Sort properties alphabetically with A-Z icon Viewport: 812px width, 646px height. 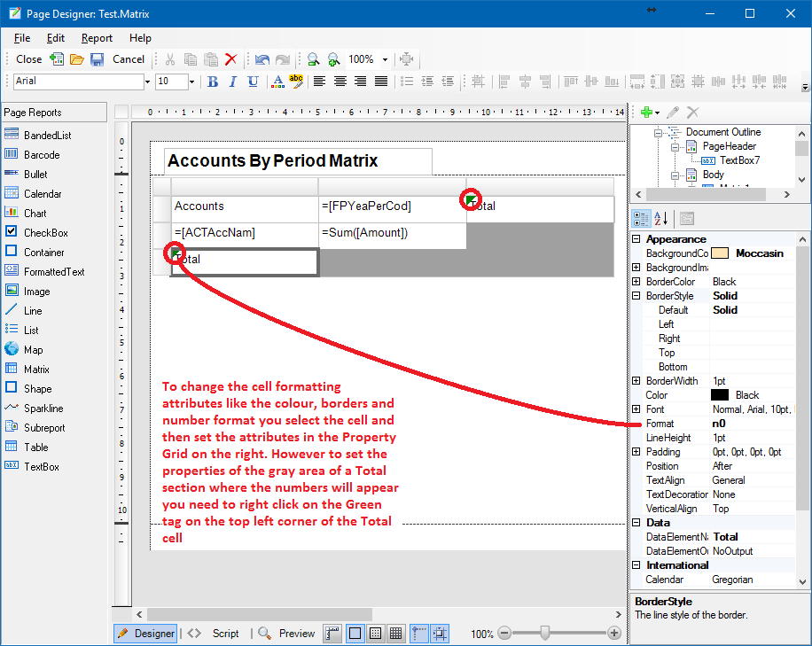click(x=660, y=219)
